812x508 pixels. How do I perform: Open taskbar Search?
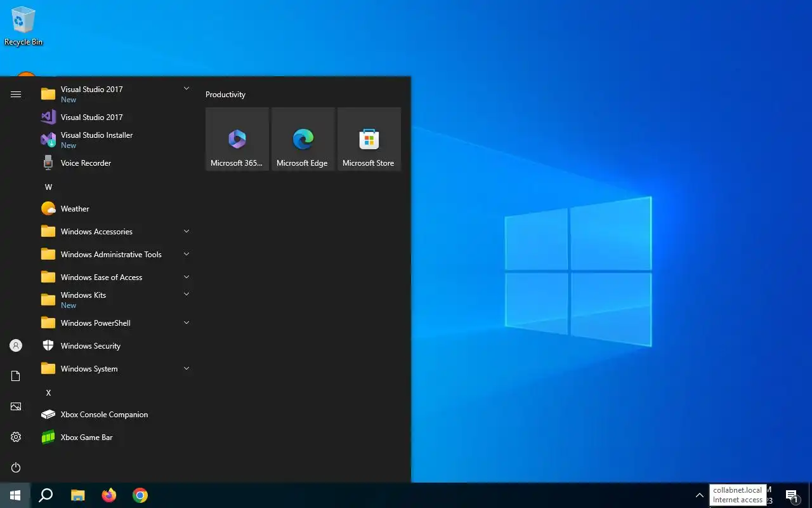46,495
